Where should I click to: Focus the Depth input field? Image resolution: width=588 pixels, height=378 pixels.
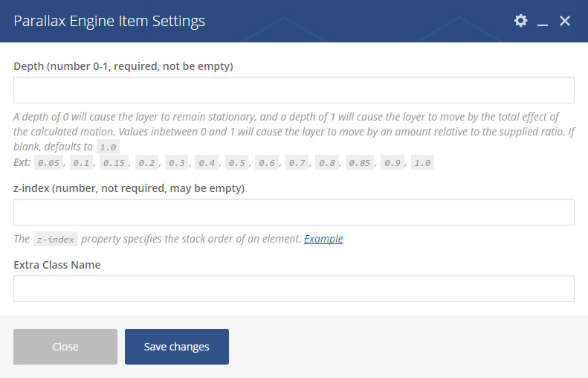[x=294, y=90]
